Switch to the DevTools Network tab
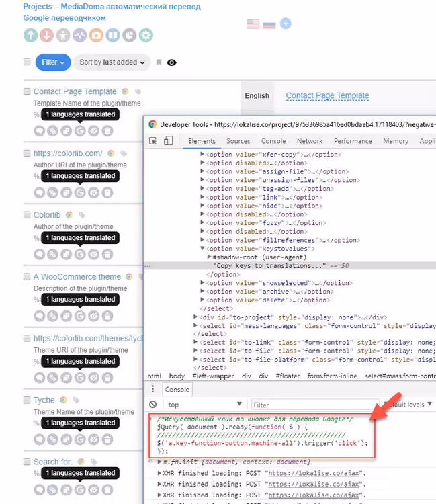This screenshot has width=436, height=504. click(x=310, y=141)
